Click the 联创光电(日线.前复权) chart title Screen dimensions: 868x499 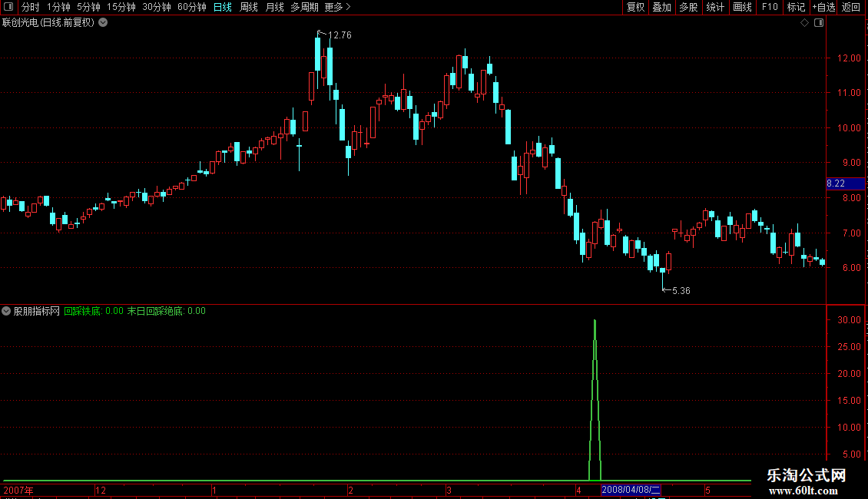pos(48,23)
